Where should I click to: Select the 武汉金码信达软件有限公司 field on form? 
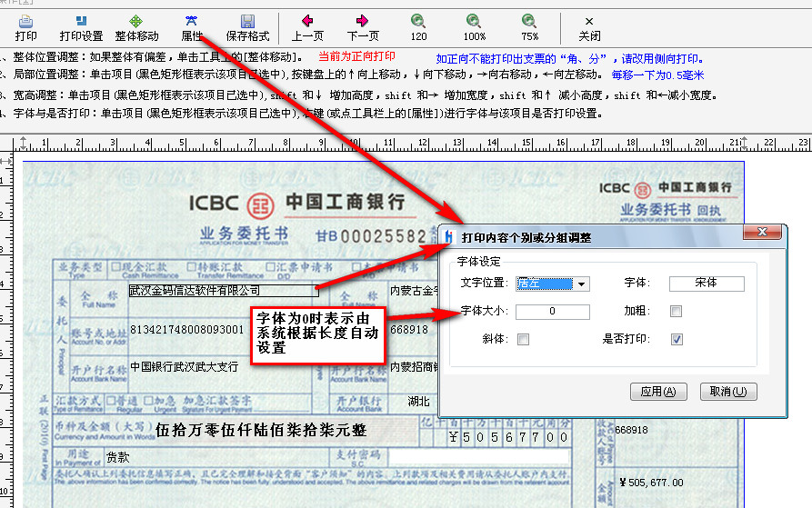pos(223,291)
